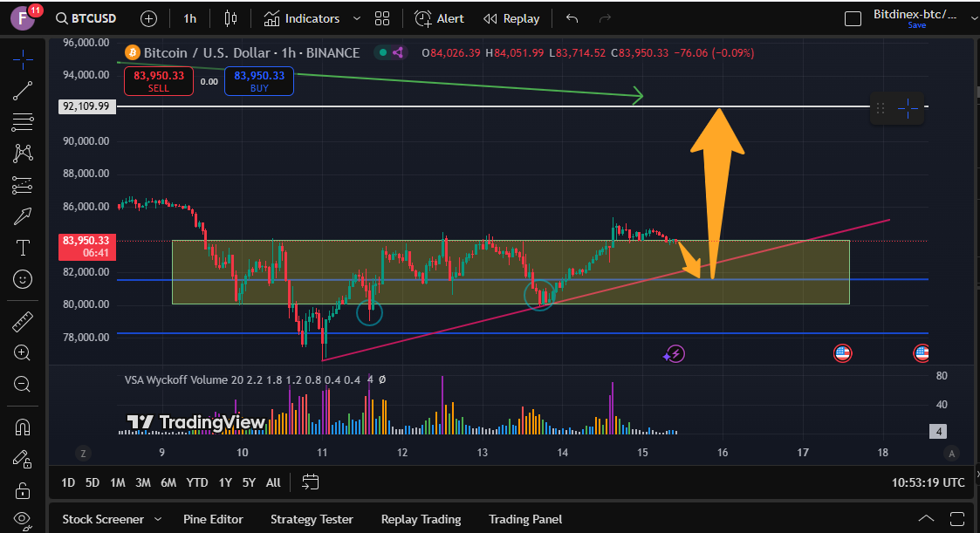Open the Replay Trading tab

point(421,519)
